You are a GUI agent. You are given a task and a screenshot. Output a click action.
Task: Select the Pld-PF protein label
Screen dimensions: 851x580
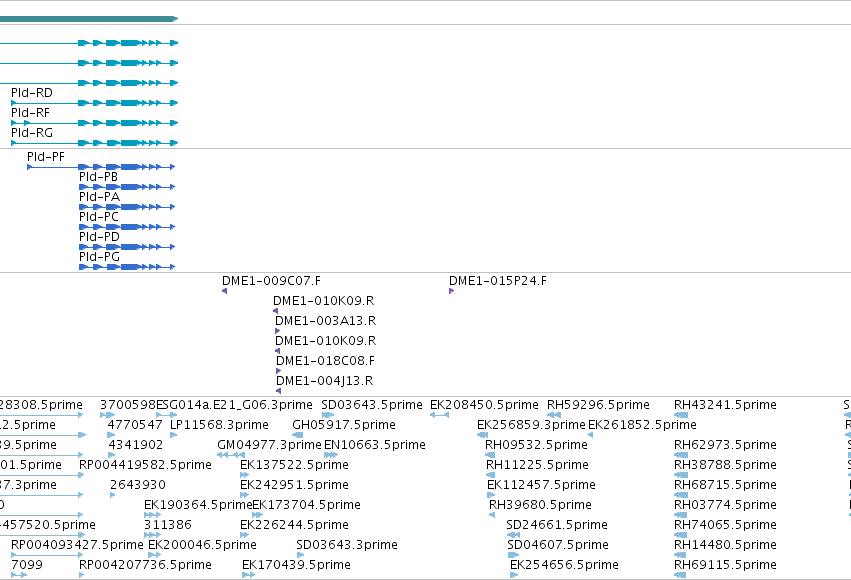click(46, 157)
